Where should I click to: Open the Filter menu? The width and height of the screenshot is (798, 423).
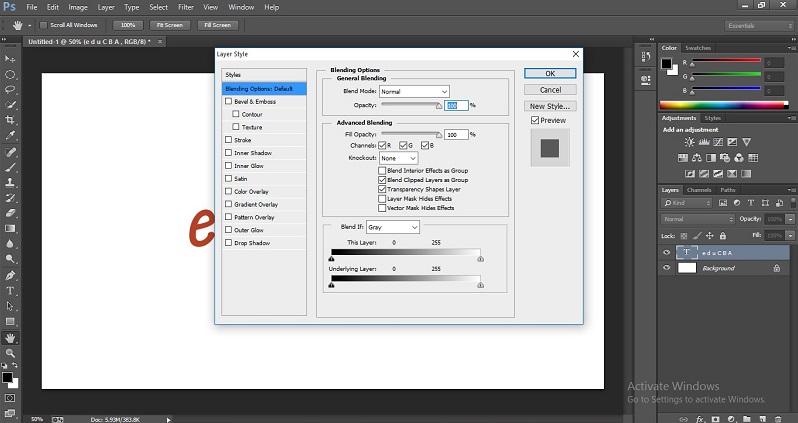point(186,7)
